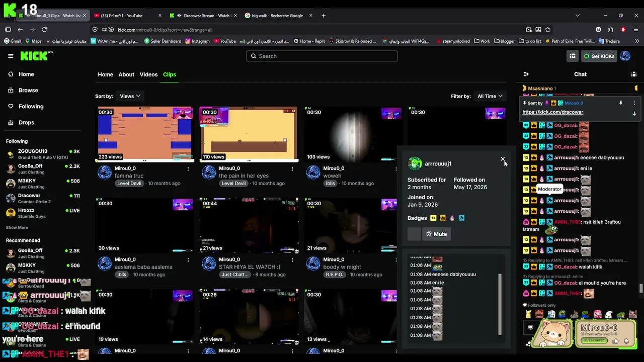Image resolution: width=644 pixels, height=362 pixels.
Task: Expand Show More in Following list
Action: pos(17,228)
